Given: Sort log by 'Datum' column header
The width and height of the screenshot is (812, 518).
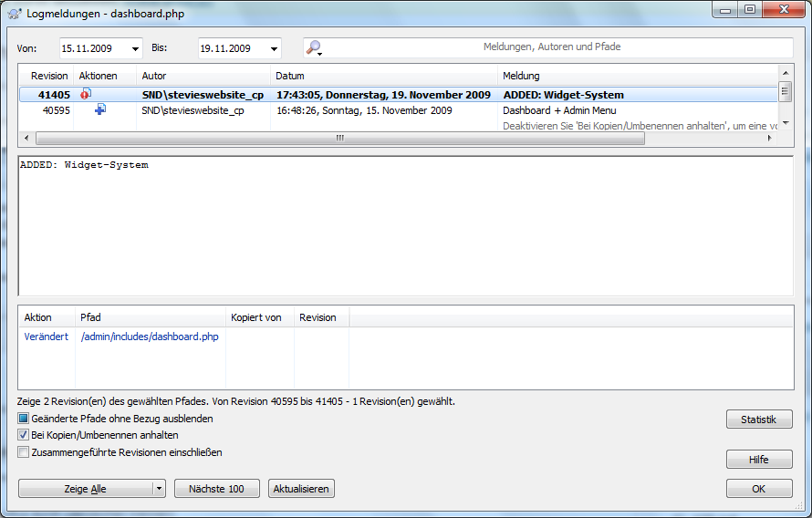Looking at the screenshot, I should [383, 76].
